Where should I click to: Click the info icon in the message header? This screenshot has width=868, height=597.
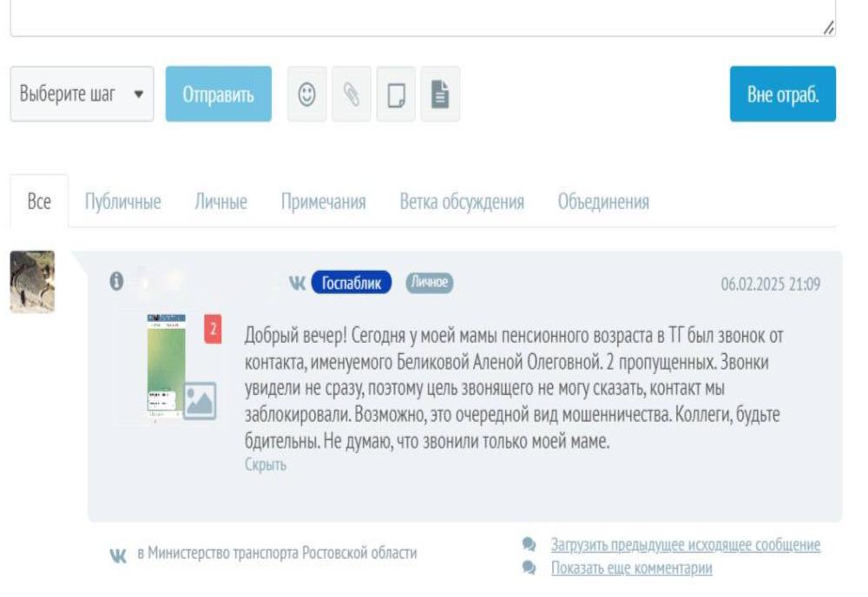[x=117, y=282]
